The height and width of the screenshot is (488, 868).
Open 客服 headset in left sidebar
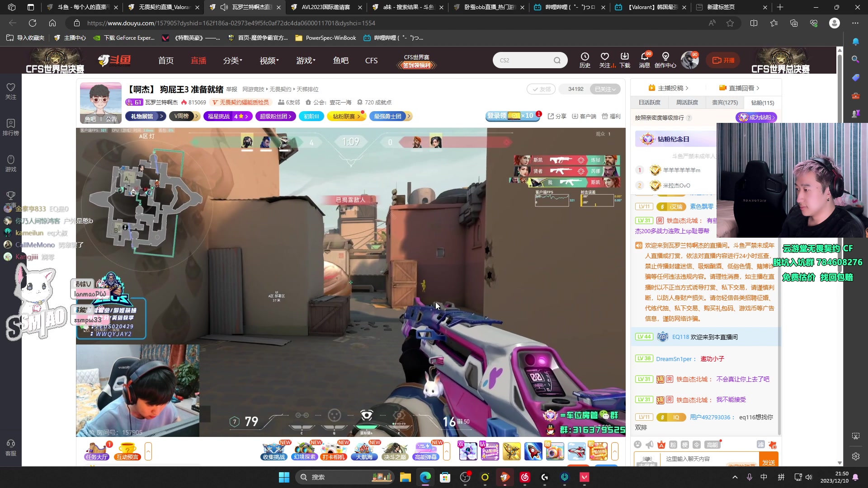pos(11,447)
